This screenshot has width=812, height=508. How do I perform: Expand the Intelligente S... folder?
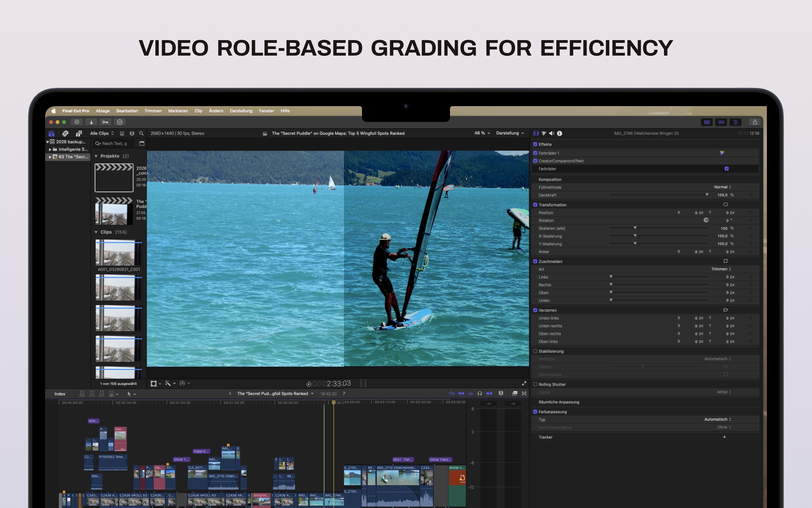click(x=50, y=150)
